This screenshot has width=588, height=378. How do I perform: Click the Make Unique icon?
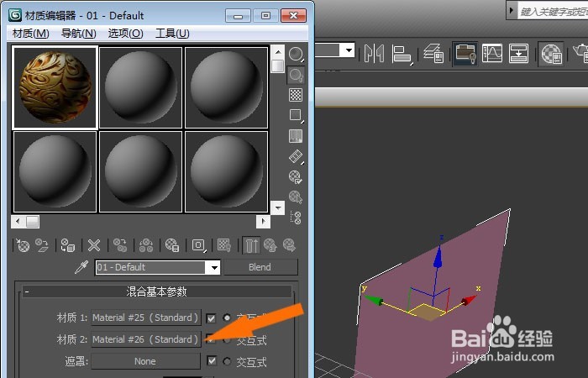[146, 245]
